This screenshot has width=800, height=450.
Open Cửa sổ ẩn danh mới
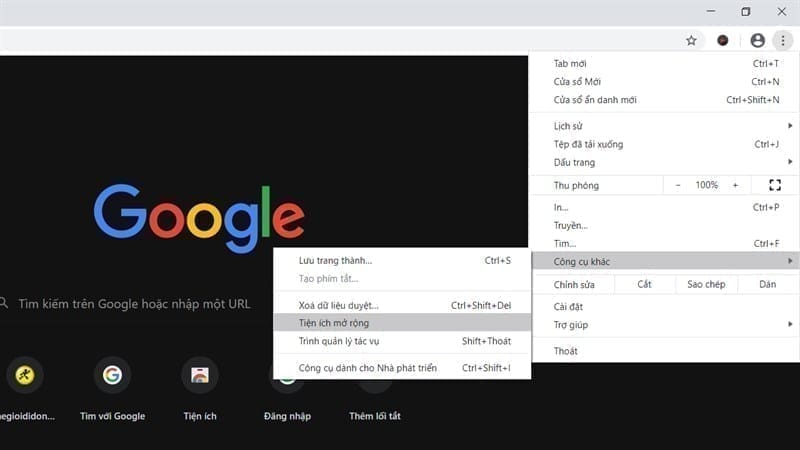coord(665,100)
